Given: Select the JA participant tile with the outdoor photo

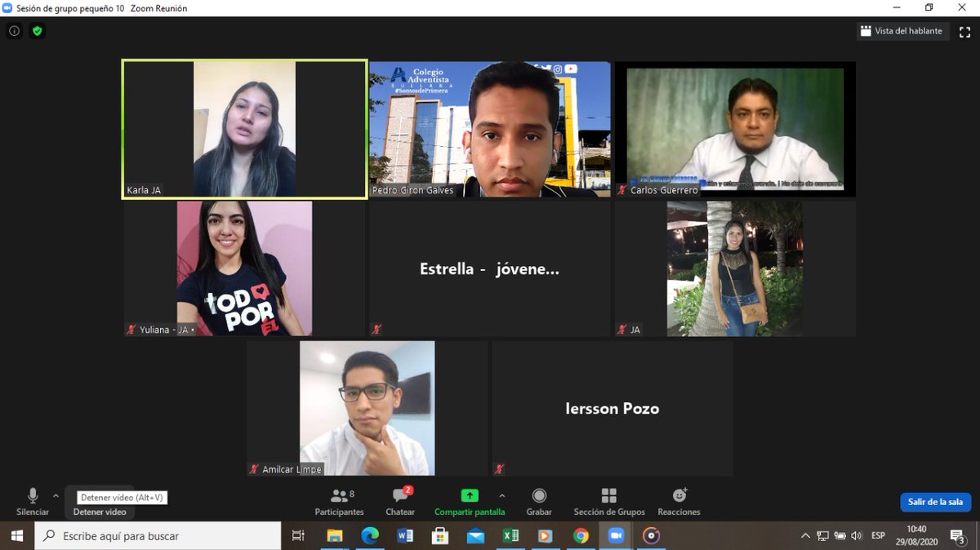Looking at the screenshot, I should coord(735,268).
